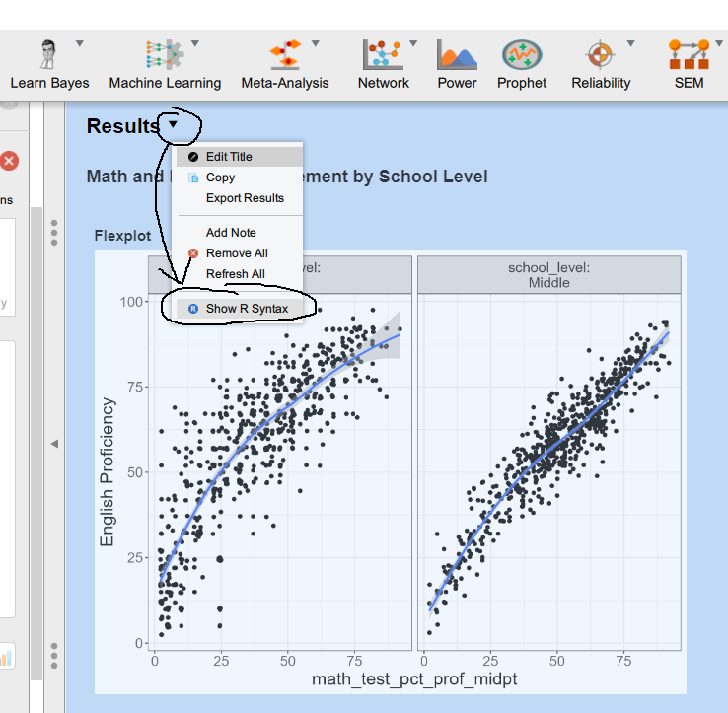Click the math_test_pct_prof_midpt axis label
728x713 pixels.
pyautogui.click(x=414, y=679)
